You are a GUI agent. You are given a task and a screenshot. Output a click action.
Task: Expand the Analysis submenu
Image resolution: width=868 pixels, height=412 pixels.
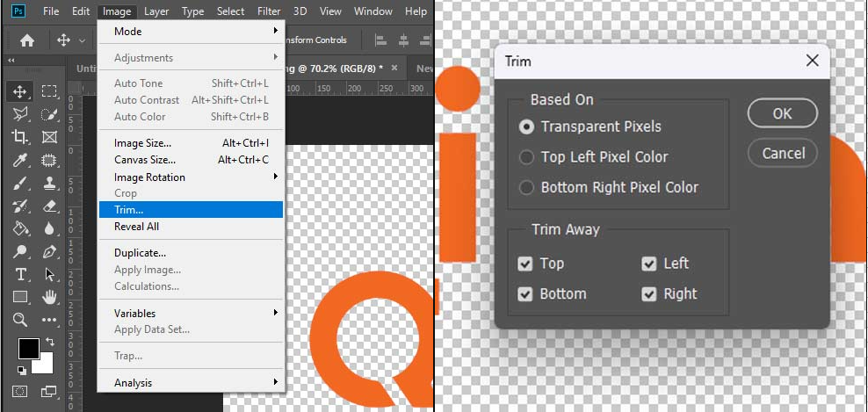pyautogui.click(x=191, y=383)
